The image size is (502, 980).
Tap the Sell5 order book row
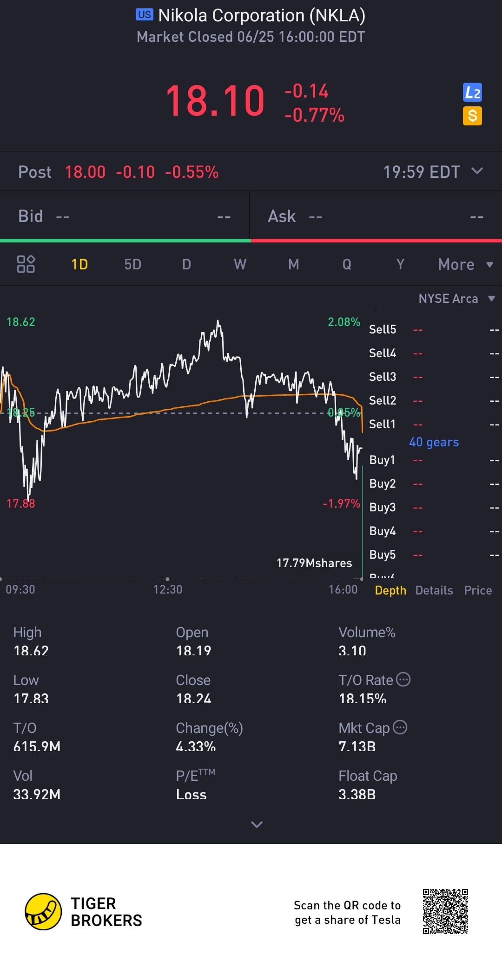[x=434, y=329]
